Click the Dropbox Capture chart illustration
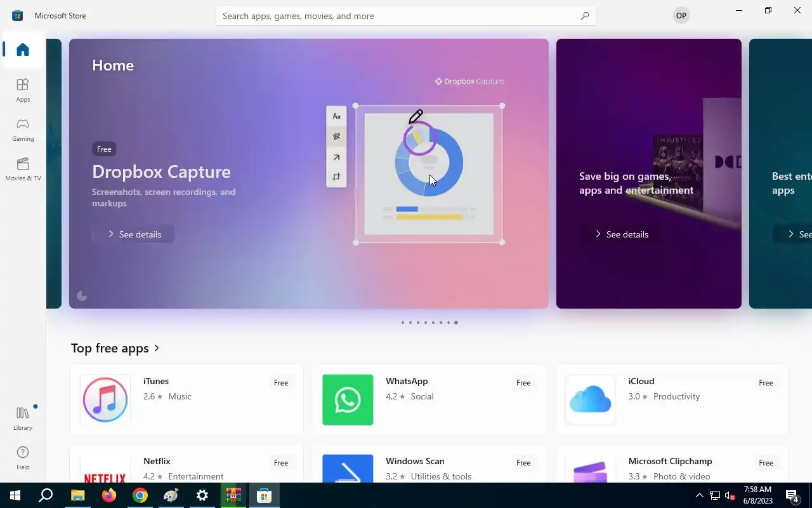Screen dimensions: 812x508 coord(429,174)
